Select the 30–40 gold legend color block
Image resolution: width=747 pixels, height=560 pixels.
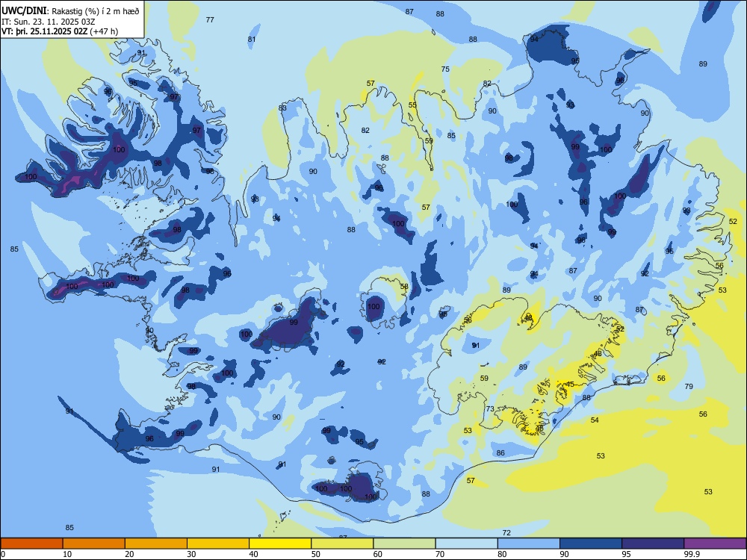coord(218,544)
